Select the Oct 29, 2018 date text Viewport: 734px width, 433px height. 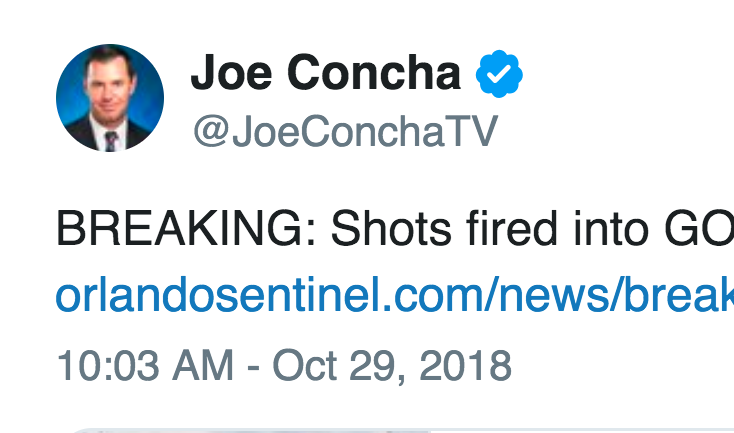(392, 366)
